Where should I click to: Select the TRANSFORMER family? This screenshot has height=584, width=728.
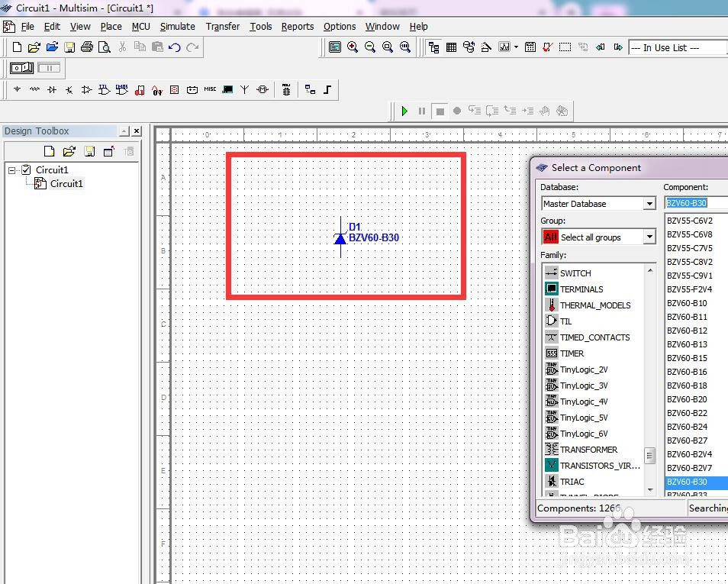pos(588,450)
